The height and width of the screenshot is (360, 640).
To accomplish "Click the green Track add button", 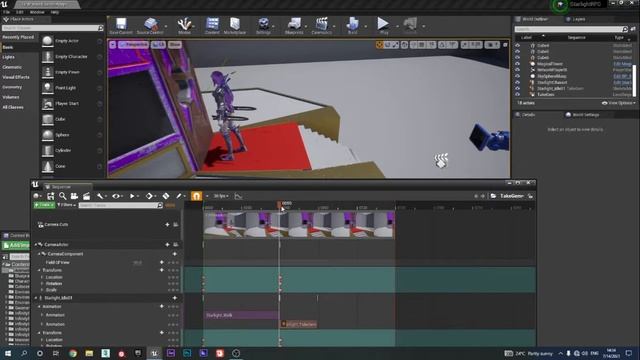I will coord(44,205).
